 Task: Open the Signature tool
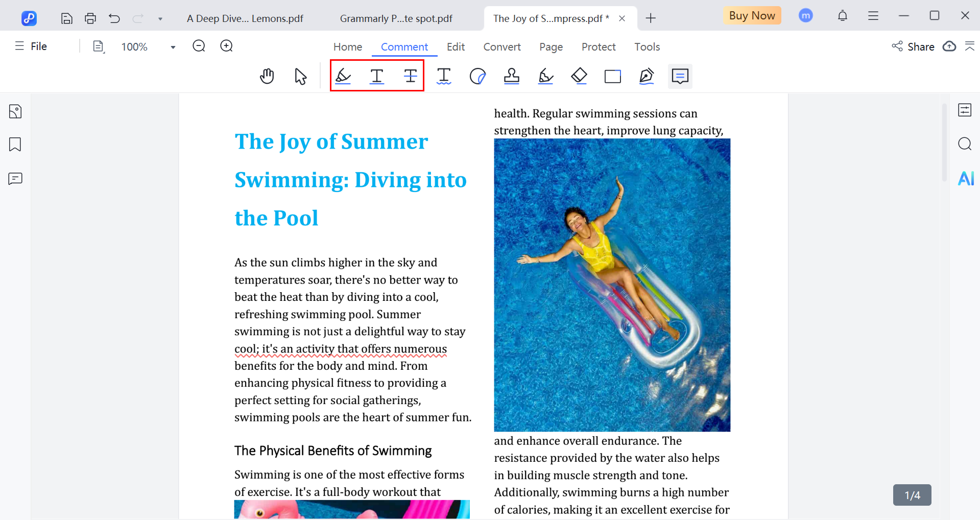point(647,76)
